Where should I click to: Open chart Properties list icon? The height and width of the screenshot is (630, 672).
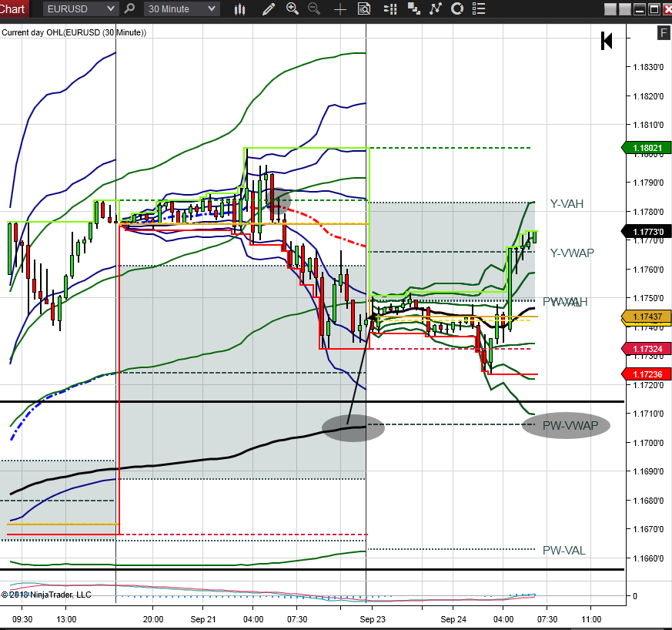tap(478, 8)
